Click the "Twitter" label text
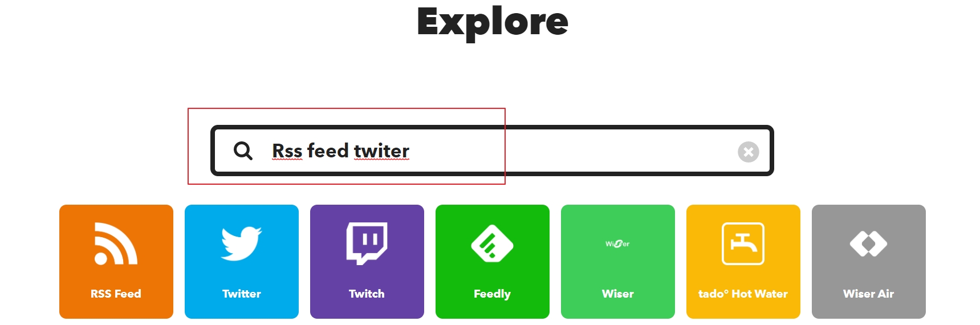The image size is (980, 325). coord(242,294)
